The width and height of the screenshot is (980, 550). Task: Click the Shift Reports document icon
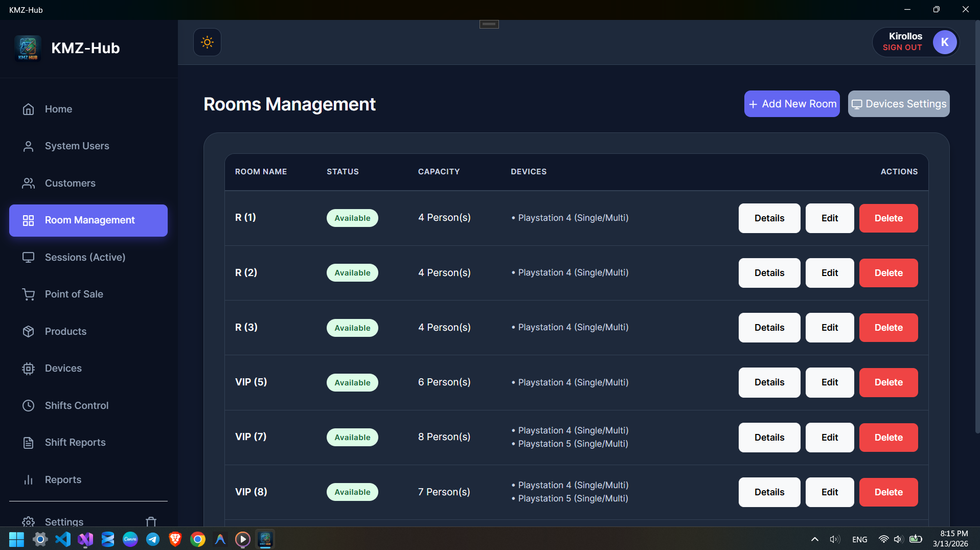28,442
